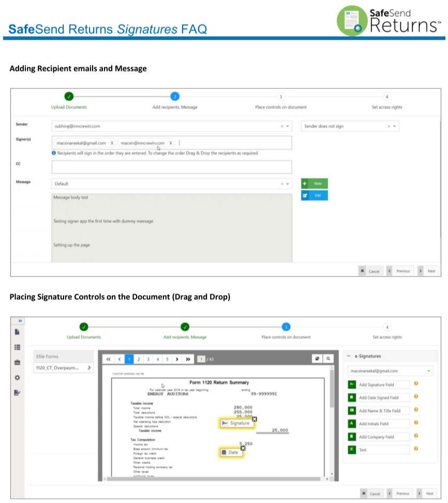The image size is (448, 503).
Task: Open the list view icon in left sidebar
Action: coord(17,347)
